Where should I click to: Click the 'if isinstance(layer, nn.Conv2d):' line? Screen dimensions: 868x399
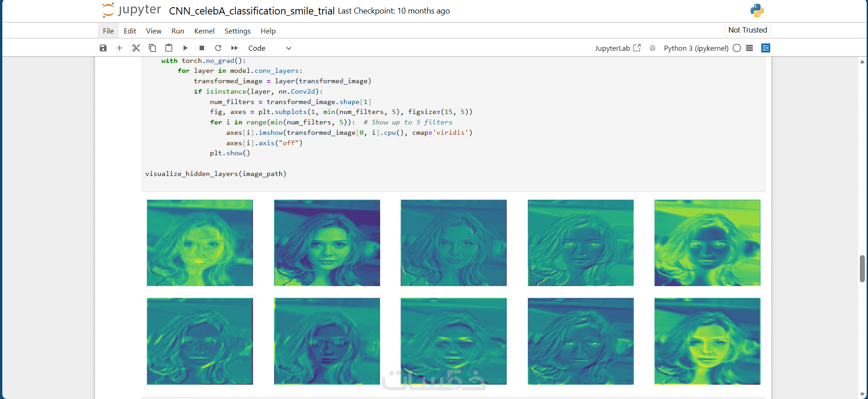click(x=258, y=91)
